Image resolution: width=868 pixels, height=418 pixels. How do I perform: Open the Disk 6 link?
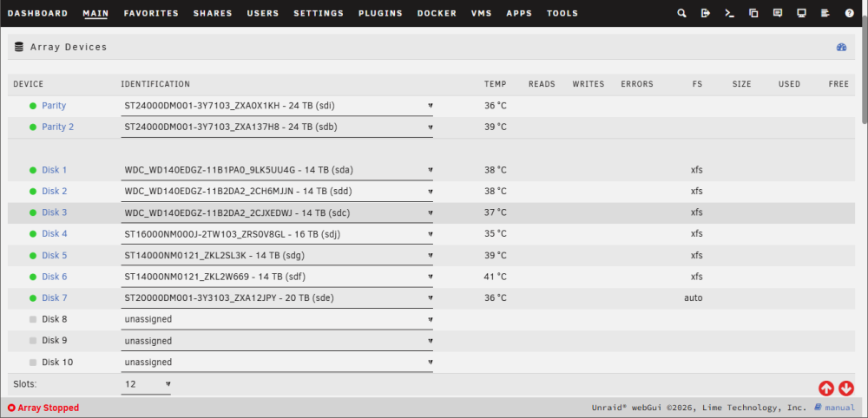pos(54,277)
